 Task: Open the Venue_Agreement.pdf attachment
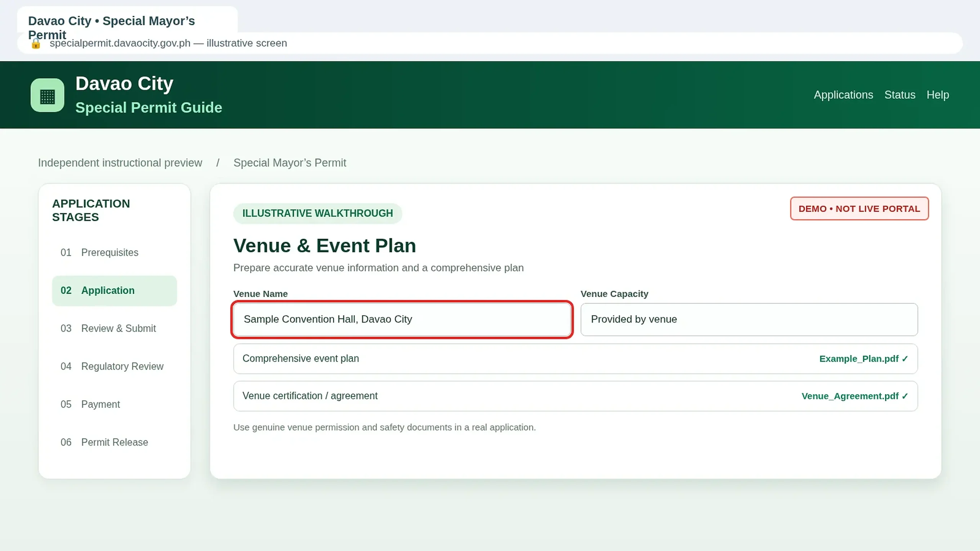click(854, 396)
